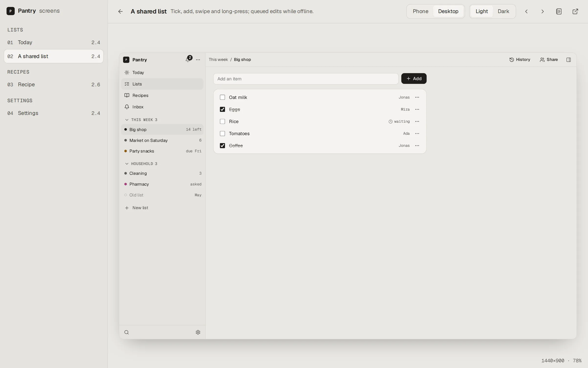Open the Party snacks list

[162, 151]
